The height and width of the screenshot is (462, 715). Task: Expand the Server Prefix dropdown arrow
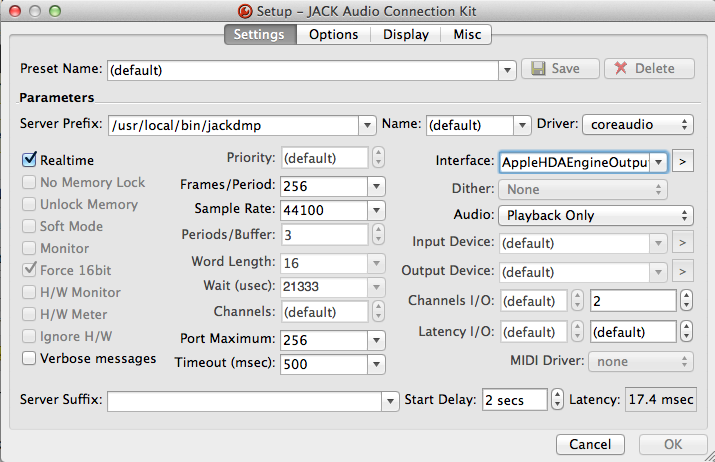pos(367,125)
